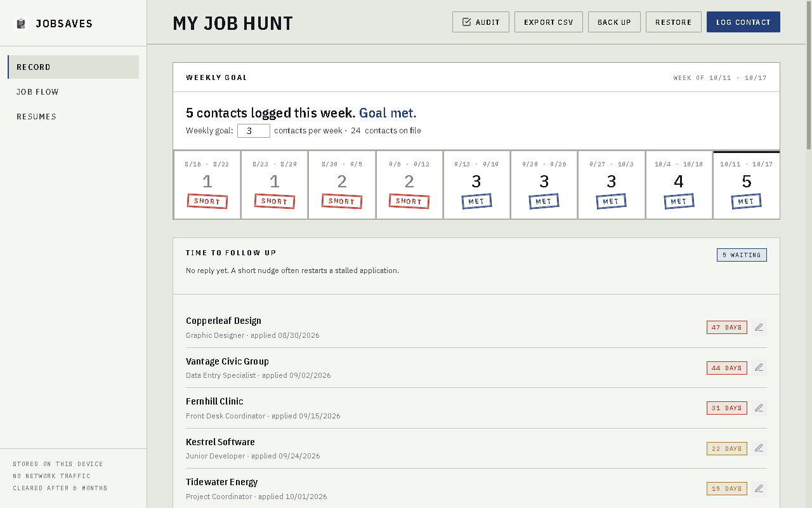Export records as CSV
Viewport: 812px width, 508px height.
click(x=549, y=22)
